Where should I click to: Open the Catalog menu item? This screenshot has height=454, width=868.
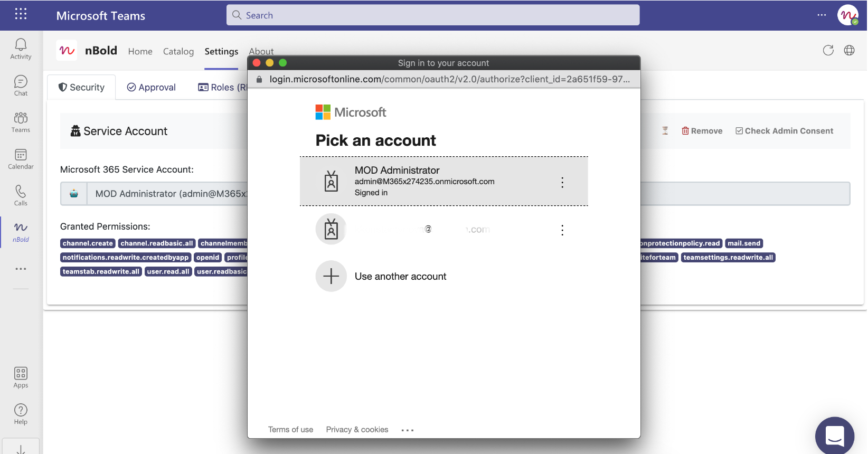coord(178,51)
